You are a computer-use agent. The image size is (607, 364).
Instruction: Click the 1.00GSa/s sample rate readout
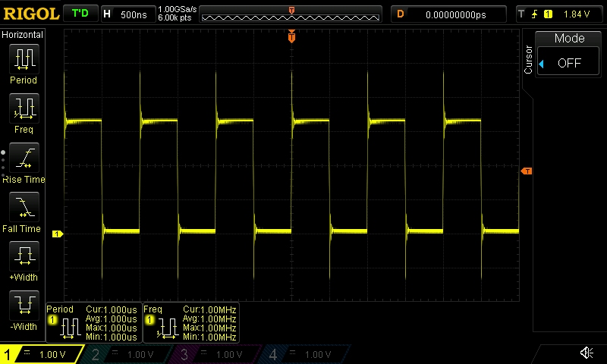(x=177, y=9)
